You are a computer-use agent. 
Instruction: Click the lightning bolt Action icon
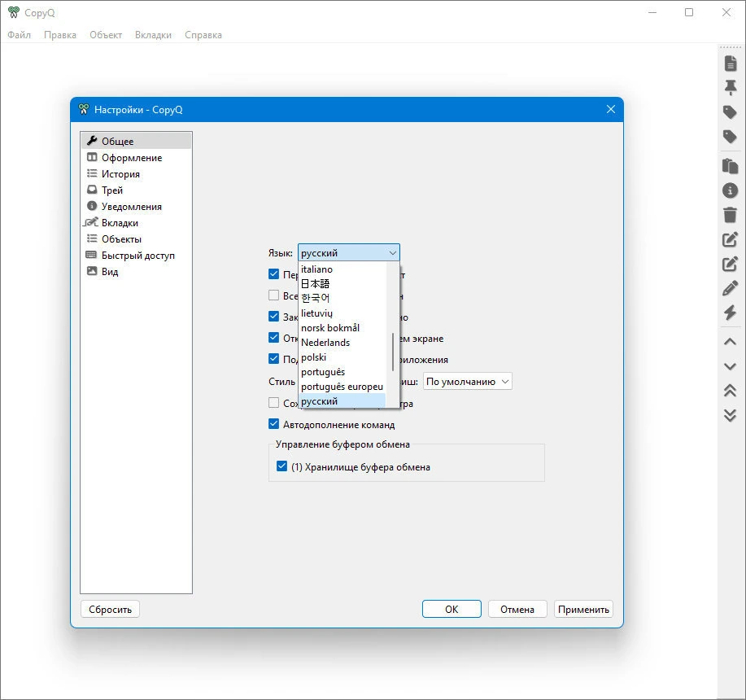pyautogui.click(x=731, y=313)
